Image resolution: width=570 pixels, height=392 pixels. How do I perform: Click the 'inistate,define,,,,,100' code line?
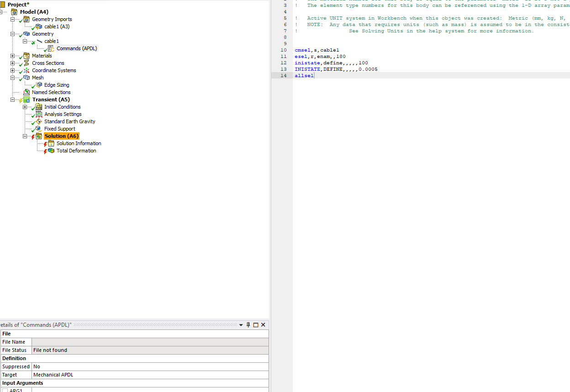331,63
